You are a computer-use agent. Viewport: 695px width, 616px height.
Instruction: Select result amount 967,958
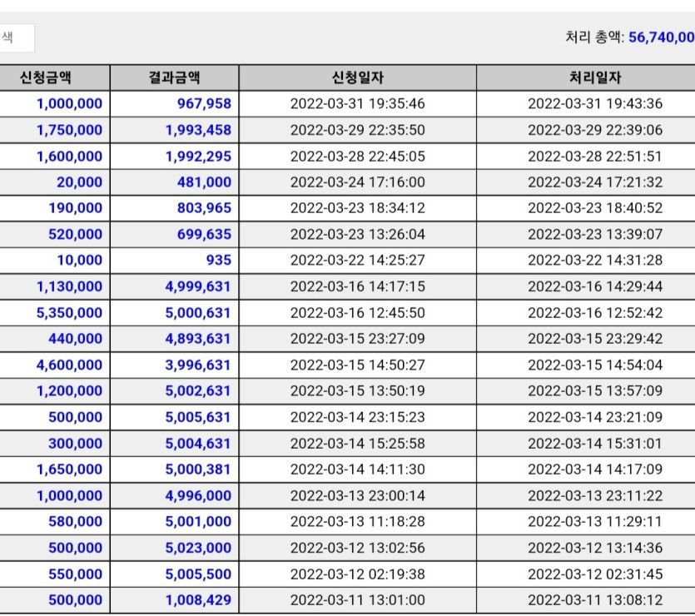[204, 104]
